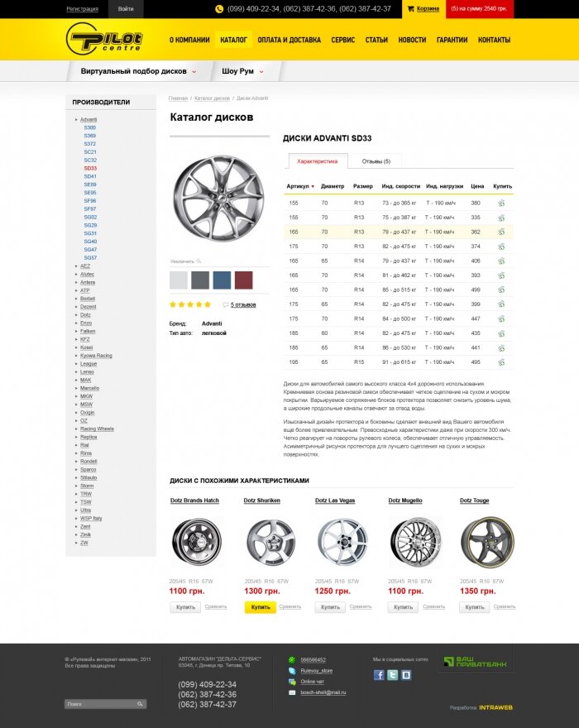Click buy icon for row priced 495
Image resolution: width=579 pixels, height=728 pixels.
[501, 362]
